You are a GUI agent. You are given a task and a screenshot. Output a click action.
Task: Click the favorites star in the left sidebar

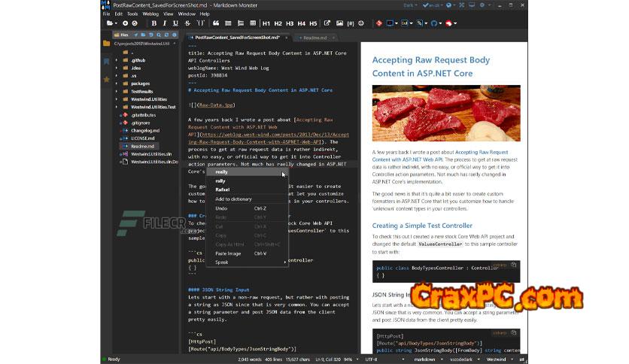pyautogui.click(x=107, y=79)
